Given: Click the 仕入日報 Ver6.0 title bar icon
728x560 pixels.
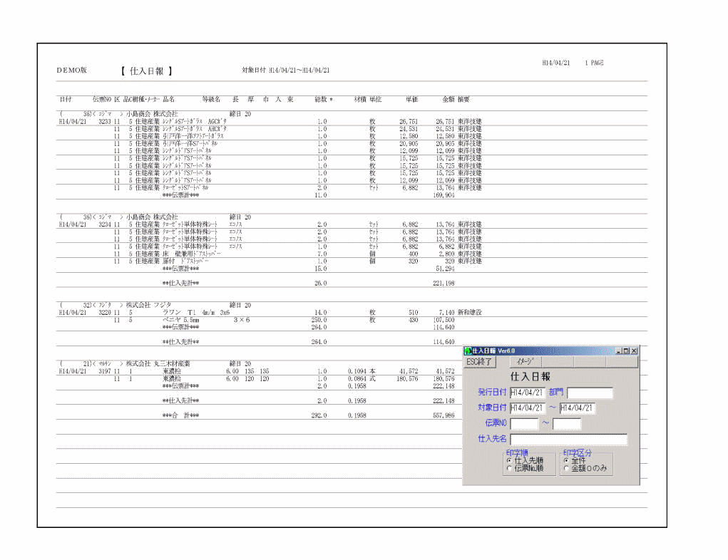Looking at the screenshot, I should tap(468, 351).
